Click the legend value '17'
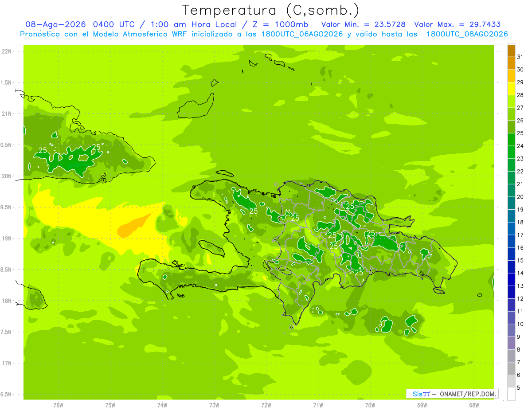 coord(520,235)
